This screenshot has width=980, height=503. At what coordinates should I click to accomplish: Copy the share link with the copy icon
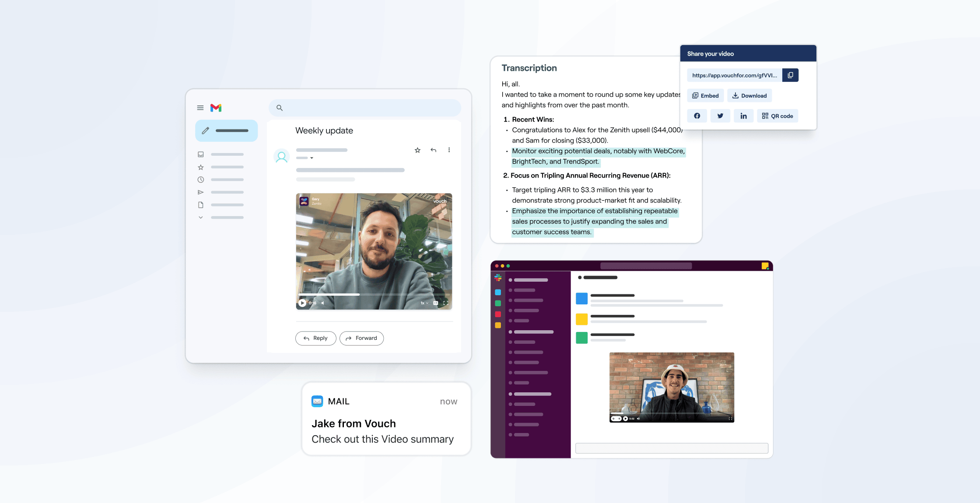point(791,75)
